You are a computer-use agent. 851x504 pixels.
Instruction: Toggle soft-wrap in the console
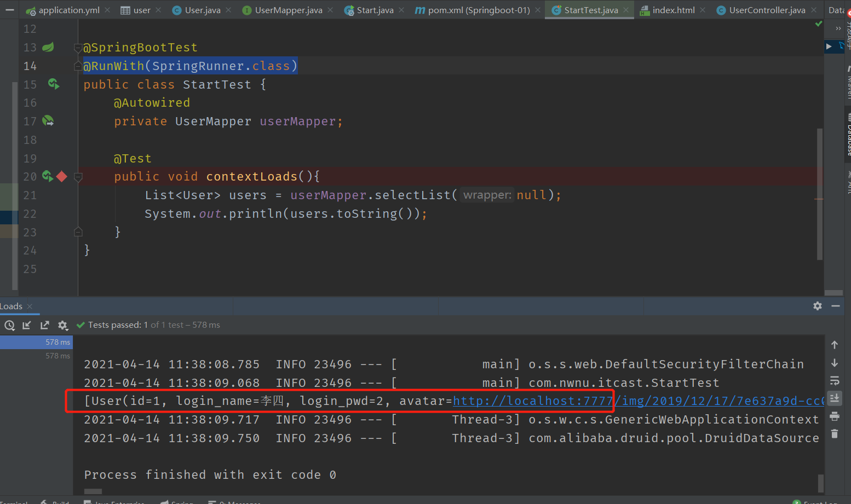click(835, 381)
